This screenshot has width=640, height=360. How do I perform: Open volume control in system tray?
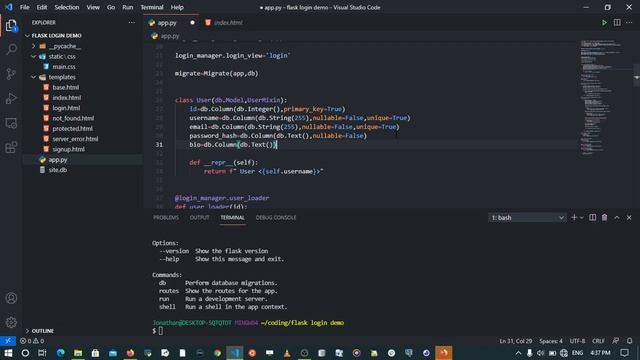tap(541, 353)
